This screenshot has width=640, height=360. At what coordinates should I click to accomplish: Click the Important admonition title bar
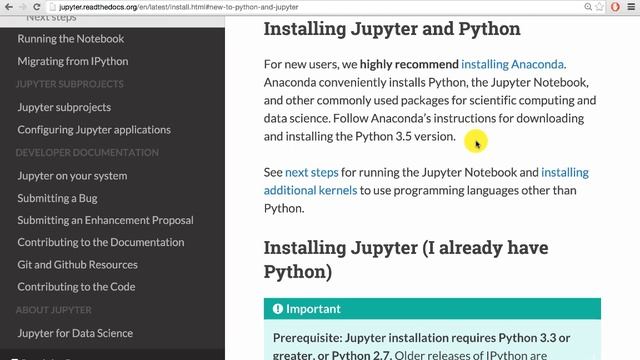point(432,309)
